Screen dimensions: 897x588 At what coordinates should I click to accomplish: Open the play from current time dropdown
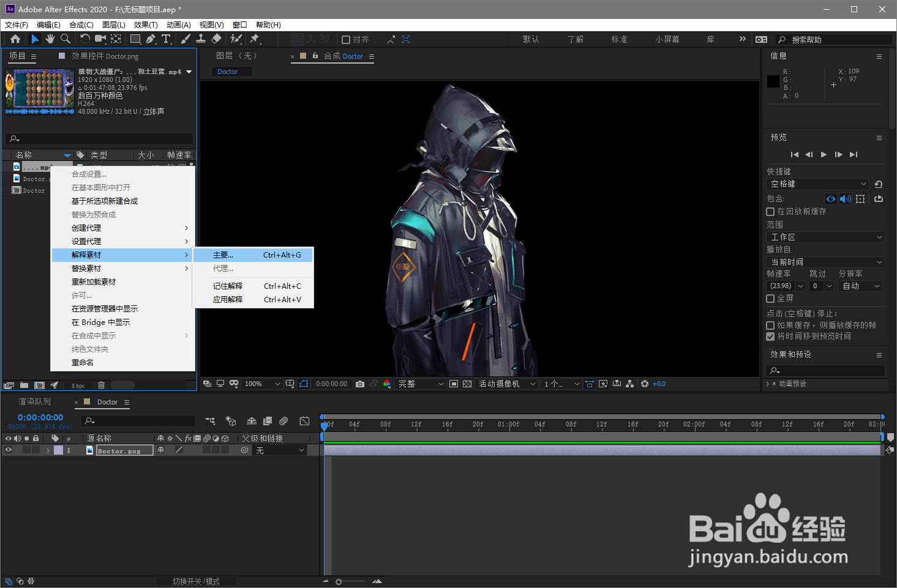(x=826, y=262)
